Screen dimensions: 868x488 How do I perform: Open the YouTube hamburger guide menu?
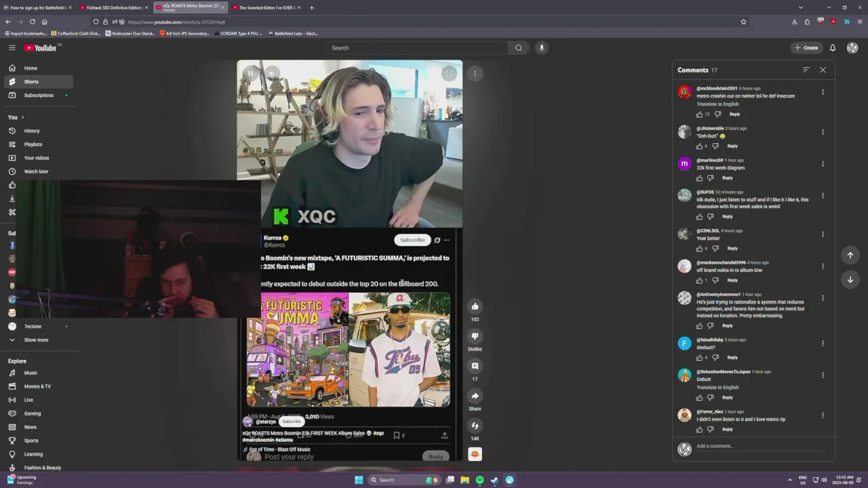(12, 47)
